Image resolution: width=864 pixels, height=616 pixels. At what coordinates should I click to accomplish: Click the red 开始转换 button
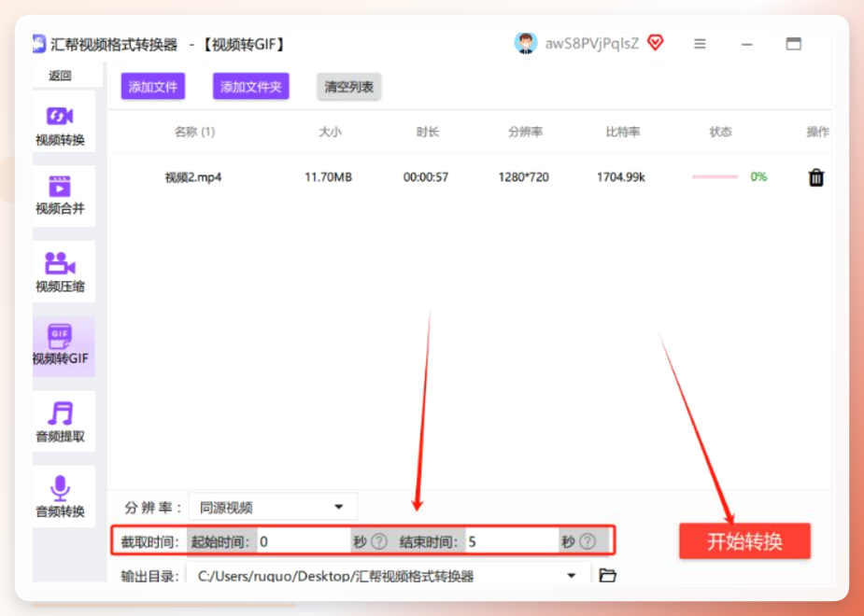tap(744, 541)
